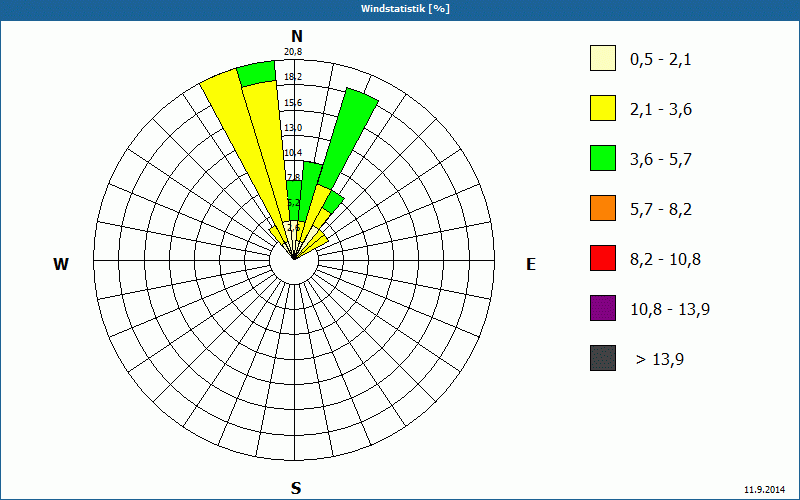
Task: Click the legend label '0,5 - 2,1'
Action: pos(661,60)
